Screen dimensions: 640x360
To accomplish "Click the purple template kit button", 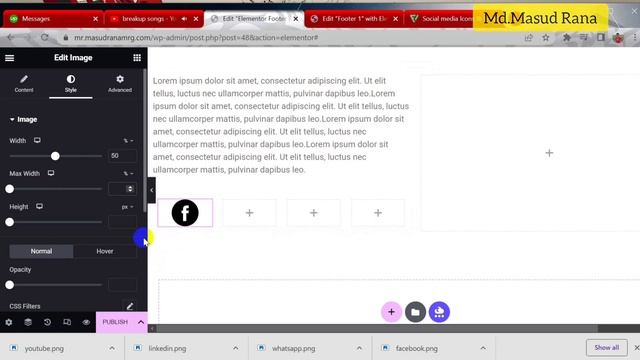I will pyautogui.click(x=439, y=312).
